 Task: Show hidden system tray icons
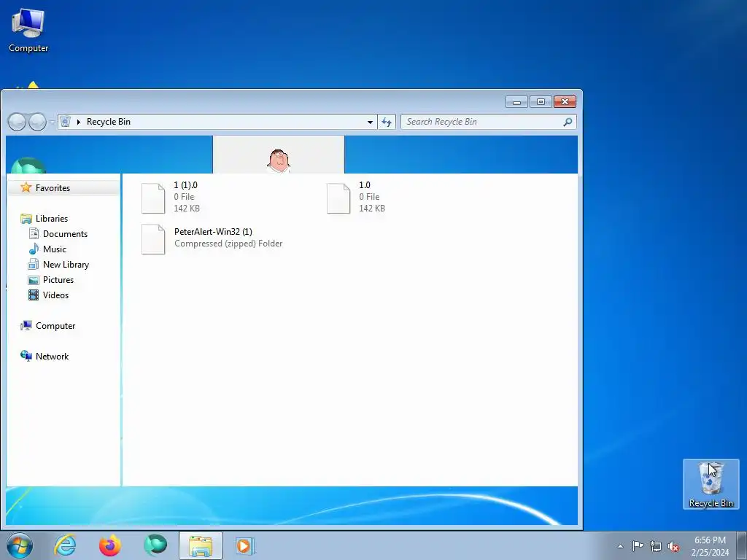620,546
